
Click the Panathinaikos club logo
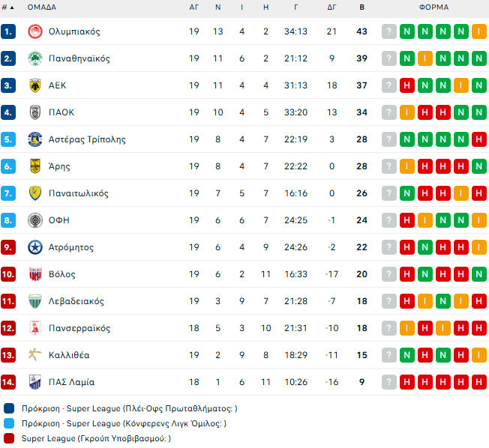(x=34, y=58)
